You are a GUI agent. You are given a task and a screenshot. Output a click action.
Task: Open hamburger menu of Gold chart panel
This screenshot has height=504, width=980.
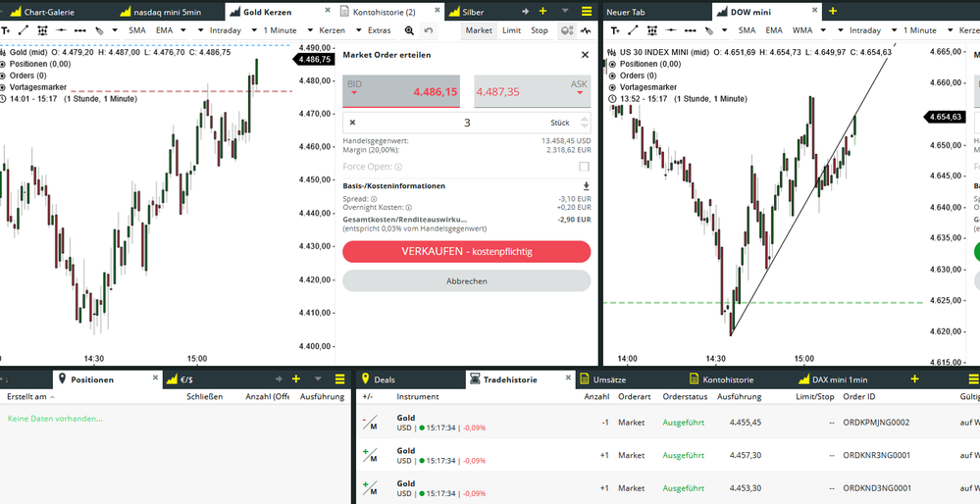click(x=587, y=11)
